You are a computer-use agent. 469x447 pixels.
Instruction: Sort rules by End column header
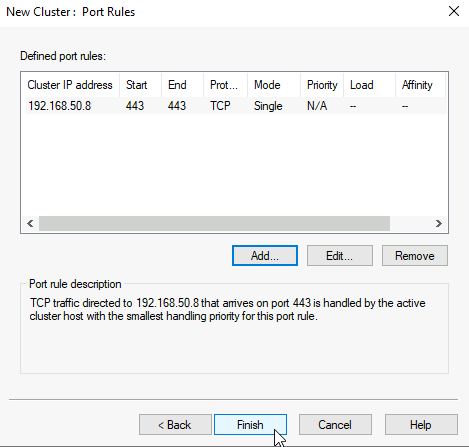tap(182, 85)
